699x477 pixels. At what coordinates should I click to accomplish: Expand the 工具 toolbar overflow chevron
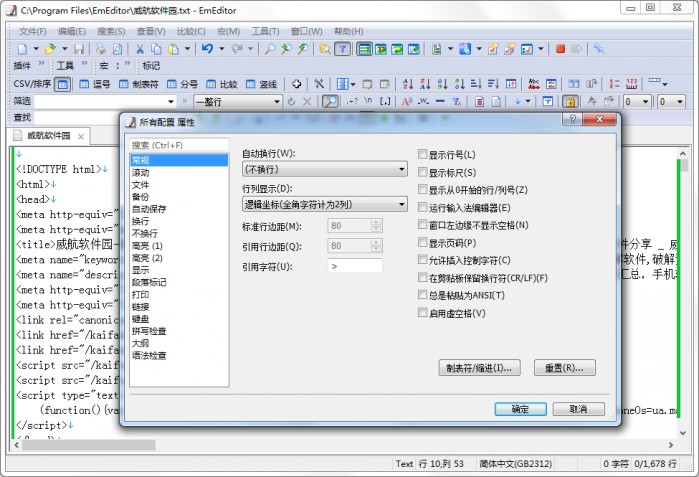pos(84,63)
